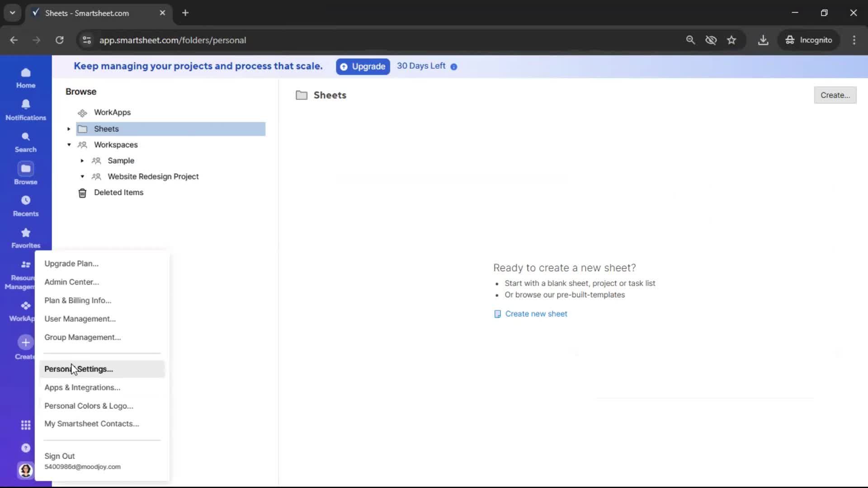The image size is (868, 488).
Task: Open the Create new sheet link
Action: 536,314
